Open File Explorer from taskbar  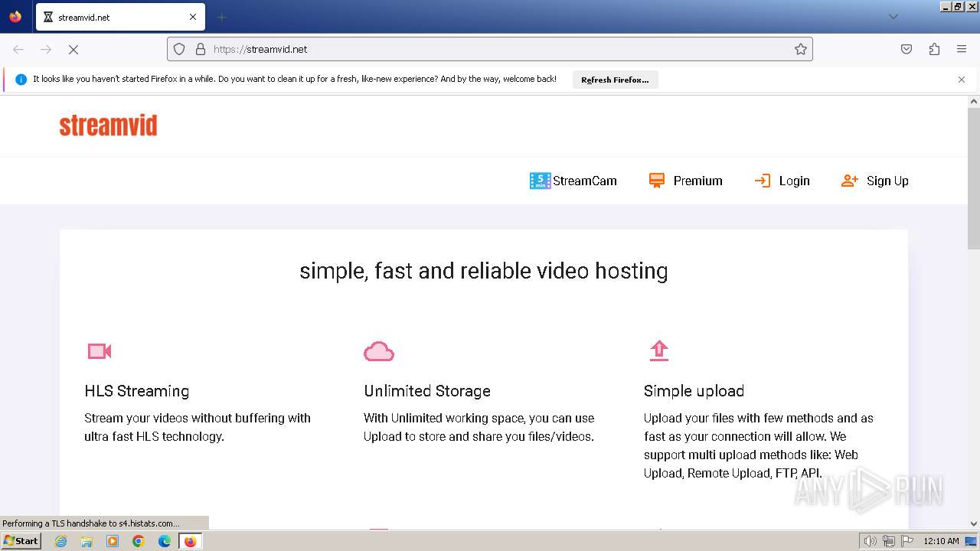click(x=87, y=541)
